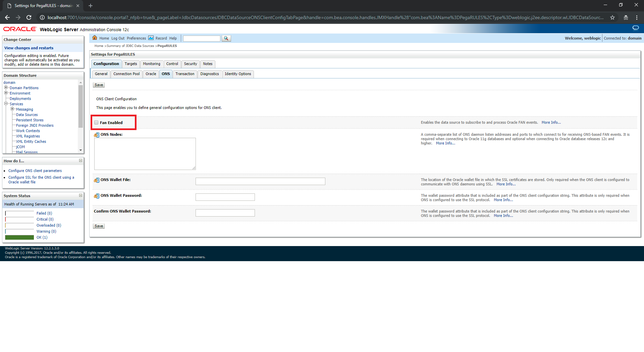
Task: Click site information icon in address bar
Action: pyautogui.click(x=42, y=17)
